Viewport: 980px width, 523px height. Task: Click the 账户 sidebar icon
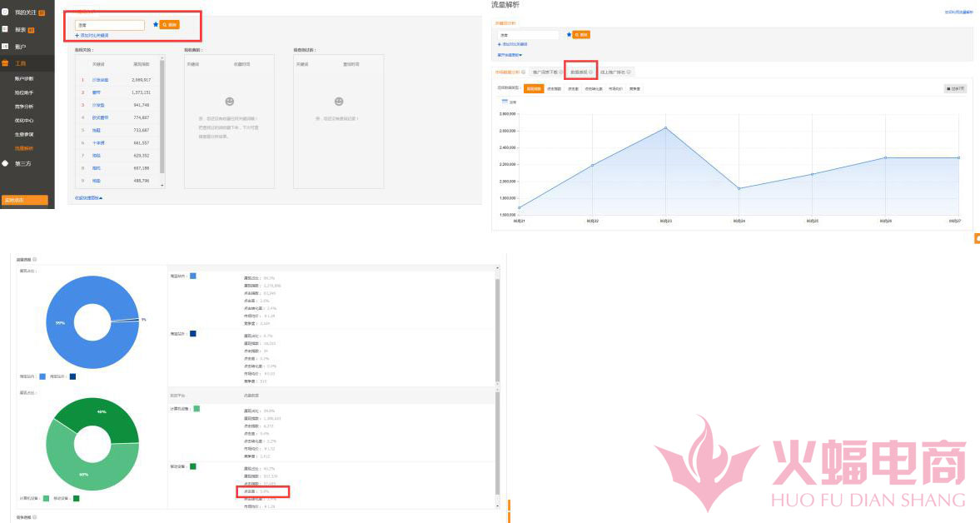[5, 46]
